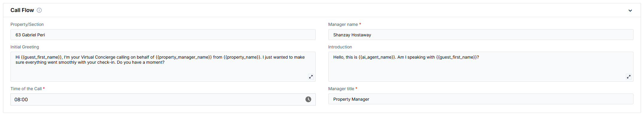Click the Manager name label
This screenshot has width=644, height=116.
343,24
